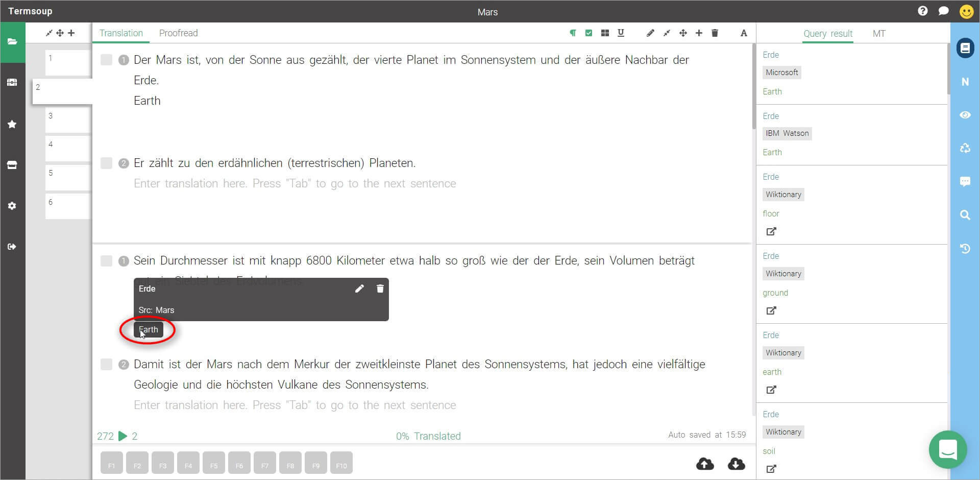Click the font A icon in toolbar
This screenshot has width=980, height=480.
(744, 33)
